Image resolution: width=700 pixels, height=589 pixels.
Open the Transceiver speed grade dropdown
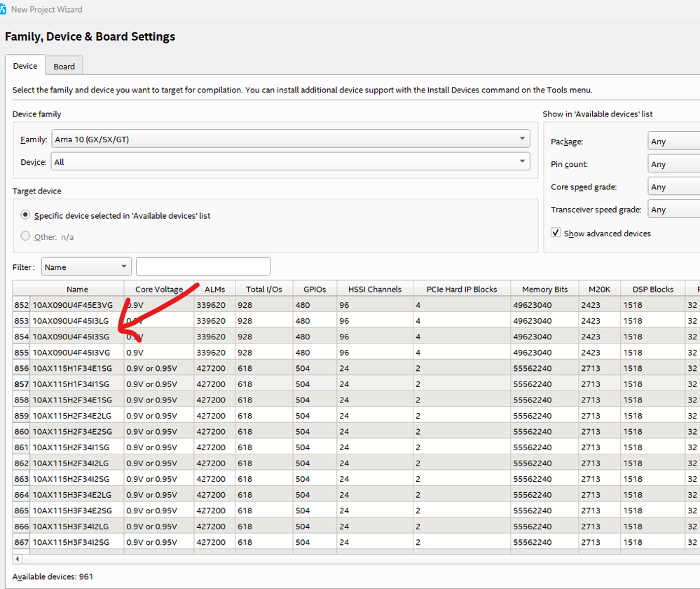[x=673, y=210]
